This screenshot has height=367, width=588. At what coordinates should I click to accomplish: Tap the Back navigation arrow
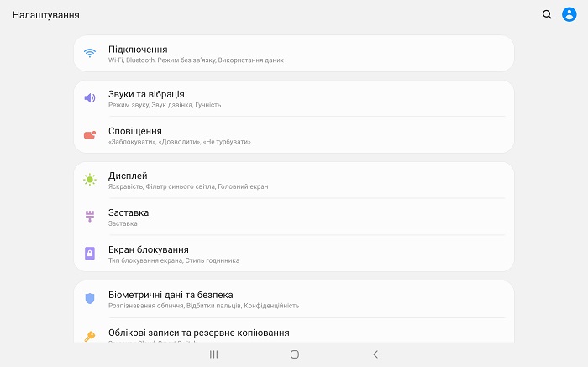pyautogui.click(x=375, y=354)
